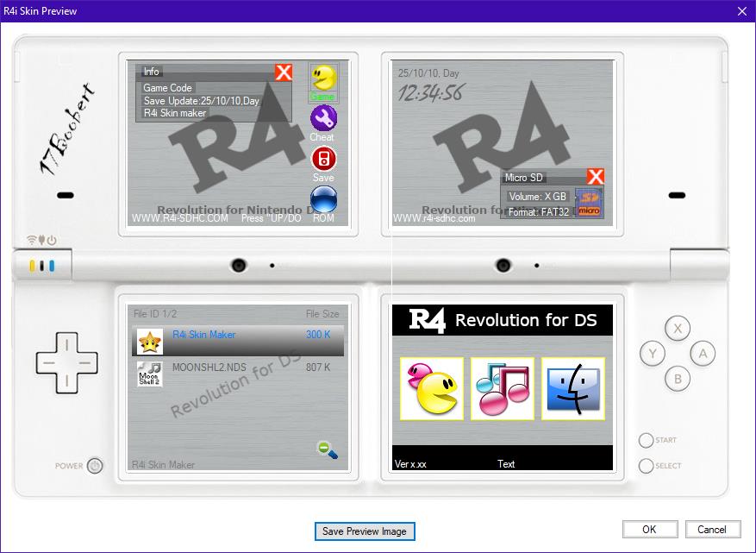Click the Format: FAT32 text
Screen dimensions: 756x553
pyautogui.click(x=539, y=212)
